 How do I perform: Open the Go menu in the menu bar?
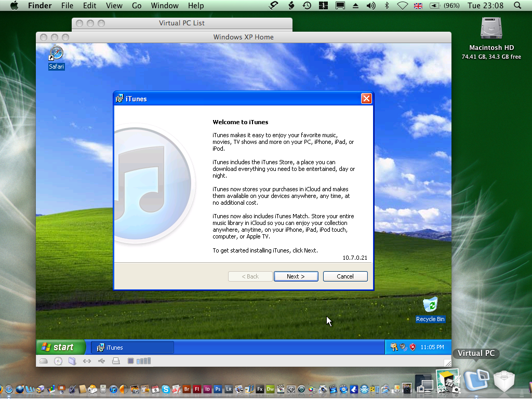tap(137, 6)
